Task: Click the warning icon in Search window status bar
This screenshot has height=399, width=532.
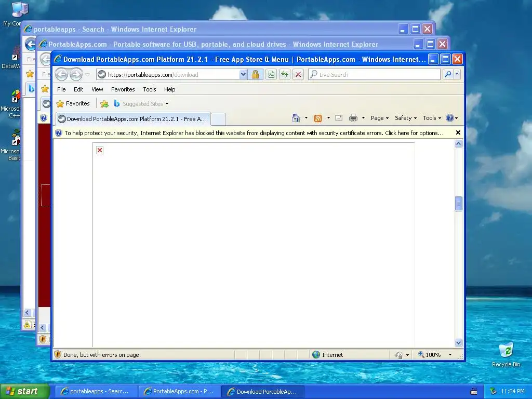Action: click(x=28, y=324)
